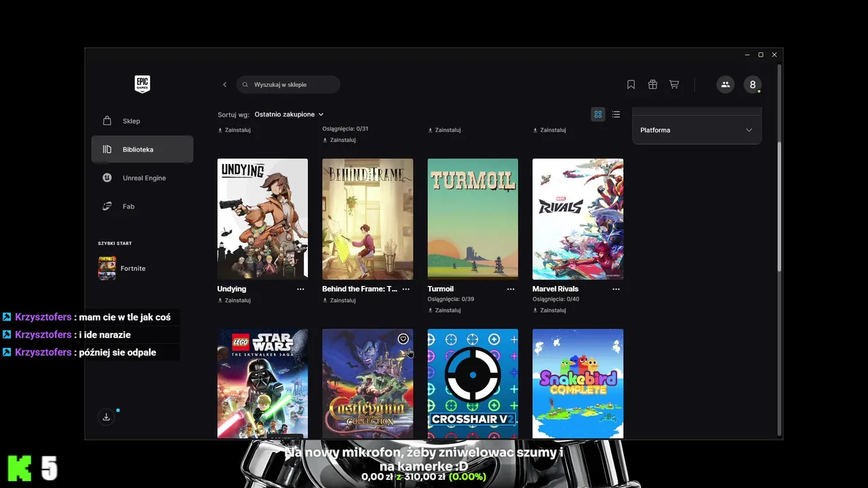868x488 pixels.
Task: Select Biblioteka in the sidebar
Action: 142,149
